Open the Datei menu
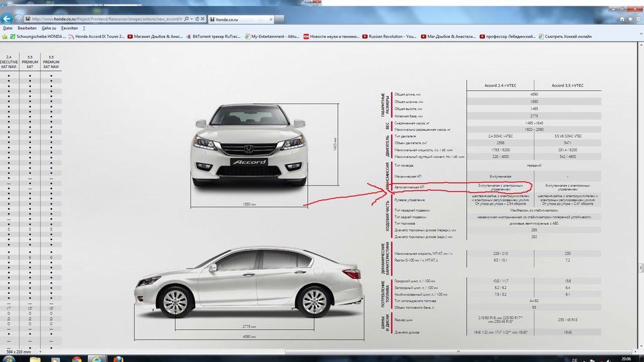This screenshot has width=644, height=362. tap(8, 28)
